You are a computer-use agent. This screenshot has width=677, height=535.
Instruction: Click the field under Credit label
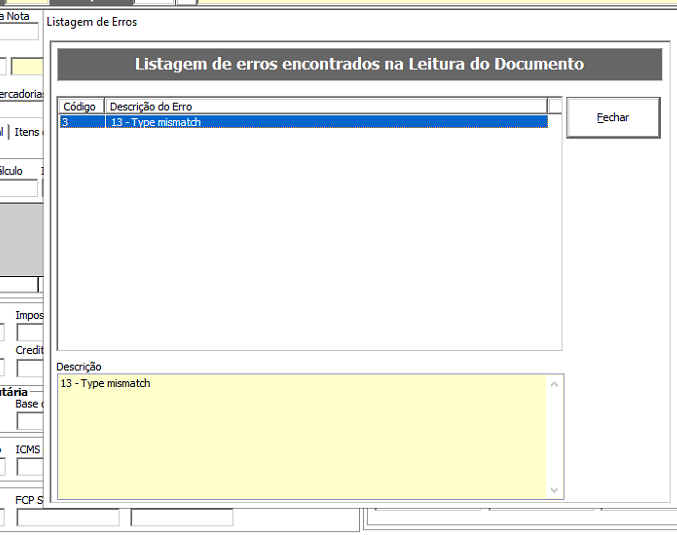click(x=30, y=368)
